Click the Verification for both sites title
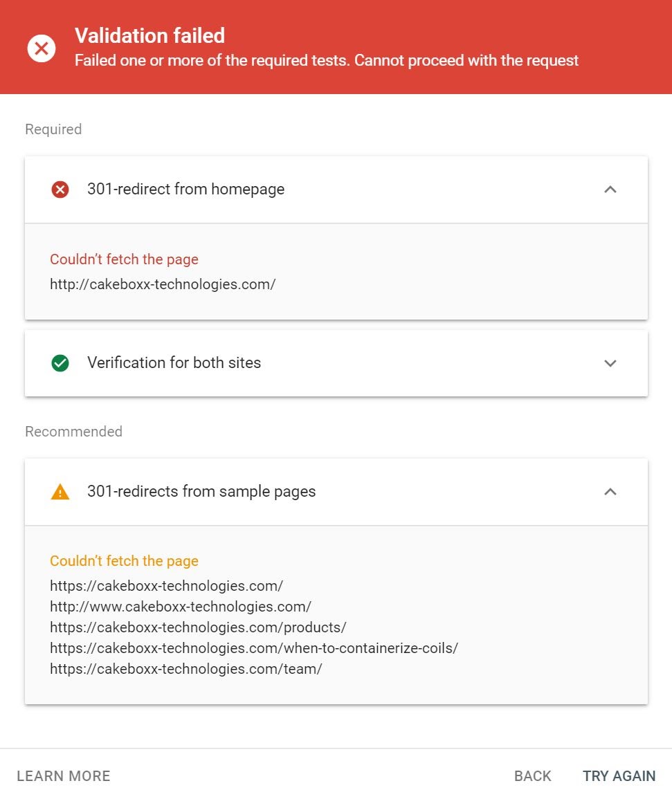Viewport: 672px width, 799px height. pyautogui.click(x=174, y=363)
